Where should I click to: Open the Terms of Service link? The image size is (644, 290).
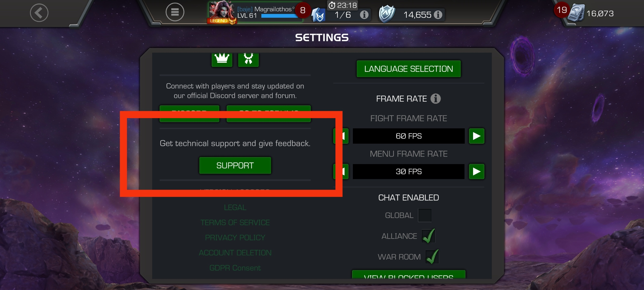tap(235, 223)
